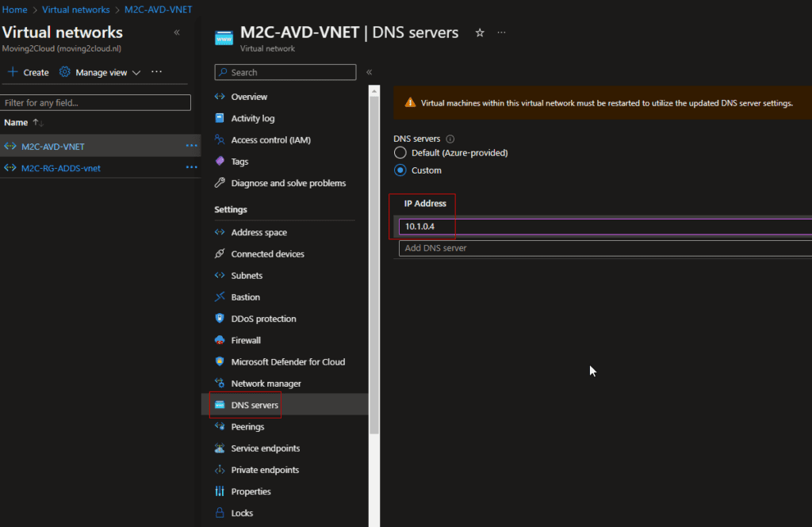This screenshot has height=527, width=812.
Task: Click Microsoft Defender for Cloud icon
Action: pyautogui.click(x=220, y=361)
